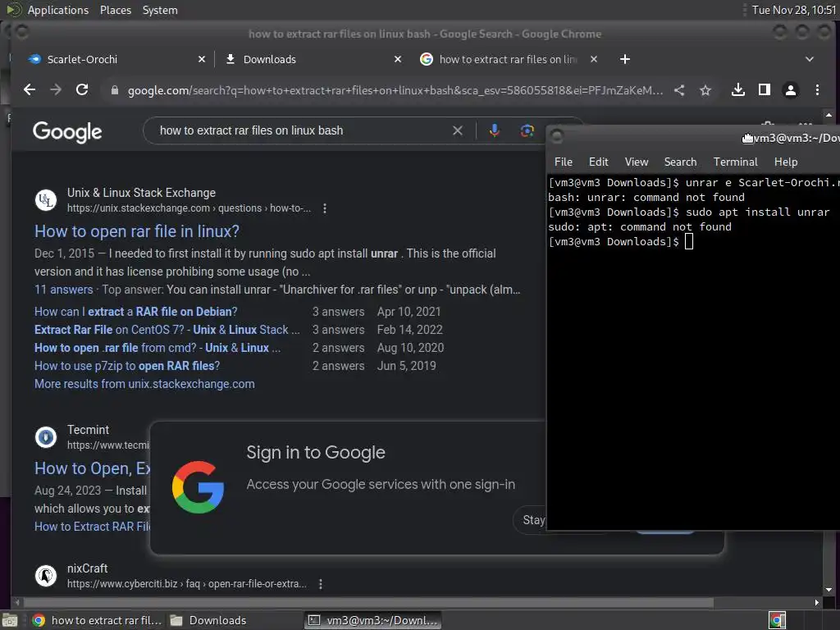The width and height of the screenshot is (840, 630).
Task: Open 'How can I extract a RAR file on Debian?'
Action: point(135,312)
